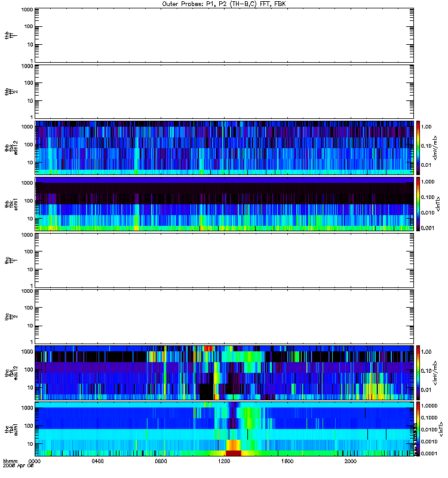Click the '1200' time axis label

tap(225, 461)
